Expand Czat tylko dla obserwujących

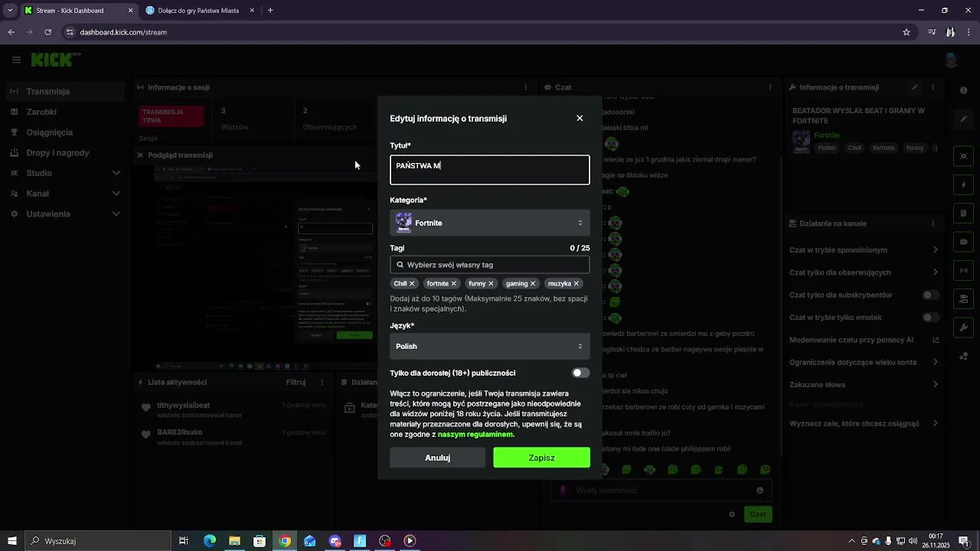pyautogui.click(x=864, y=272)
